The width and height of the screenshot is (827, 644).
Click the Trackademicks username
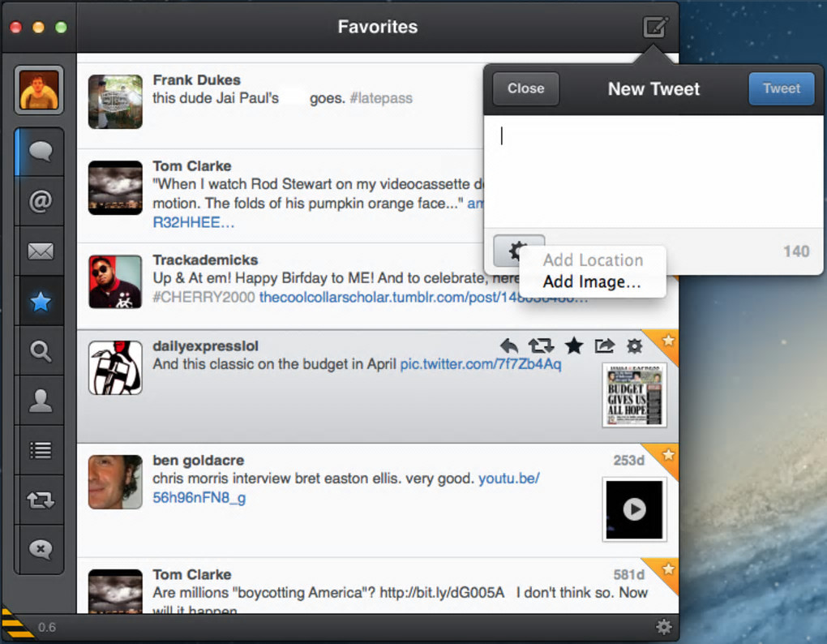point(205,260)
